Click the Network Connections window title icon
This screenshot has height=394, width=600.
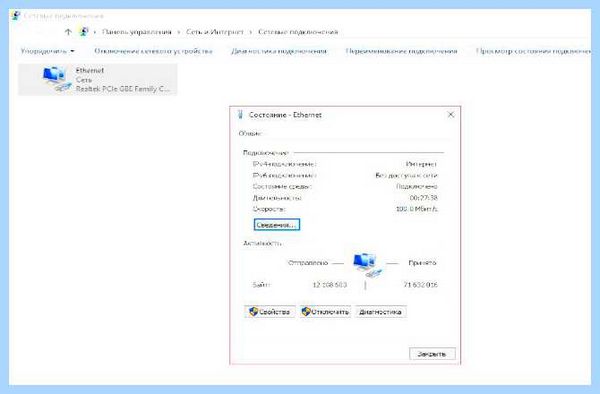tap(15, 16)
